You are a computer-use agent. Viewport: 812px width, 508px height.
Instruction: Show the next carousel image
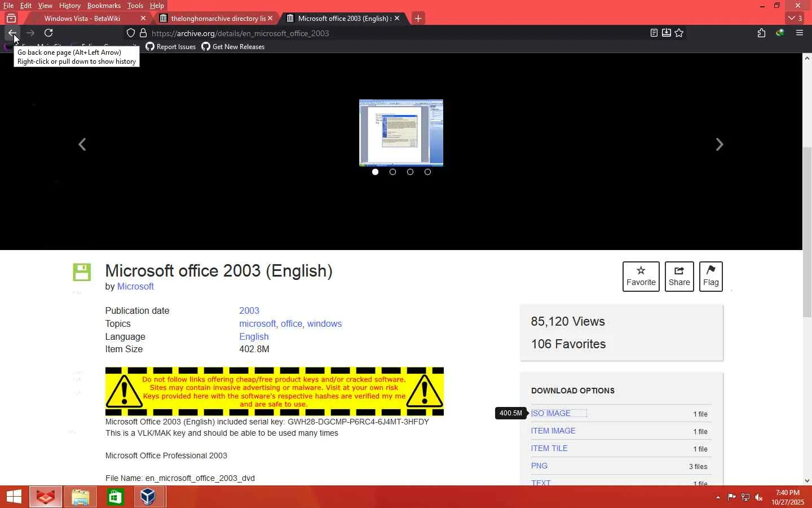(x=720, y=144)
